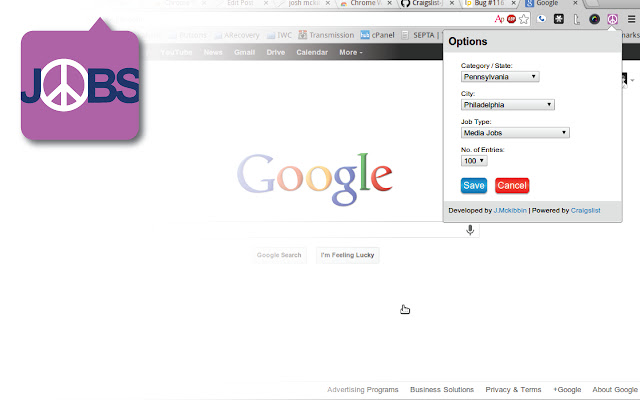Image resolution: width=640 pixels, height=400 pixels.
Task: Expand the More menu in Google bar
Action: pyautogui.click(x=351, y=52)
